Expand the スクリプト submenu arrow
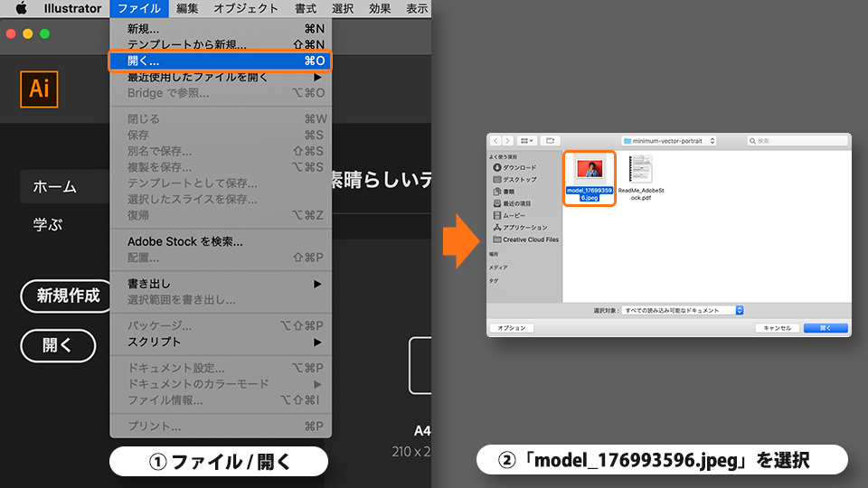The width and height of the screenshot is (868, 488). tap(317, 342)
